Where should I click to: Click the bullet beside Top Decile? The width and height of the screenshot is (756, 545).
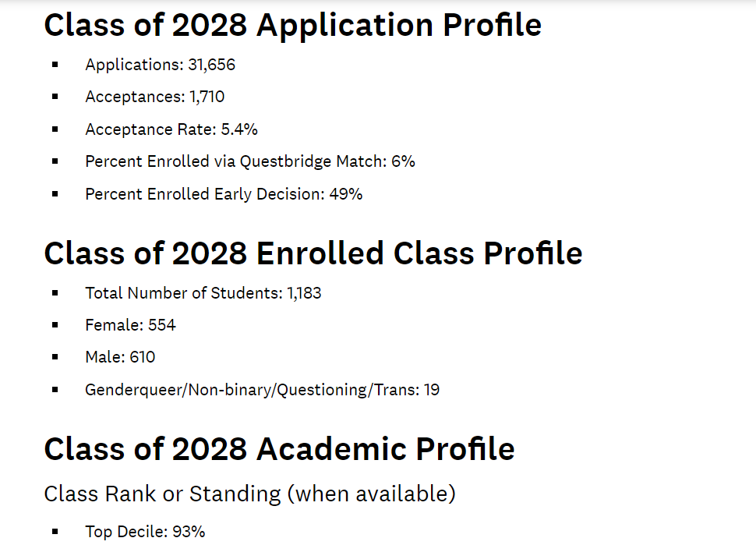pos(55,532)
